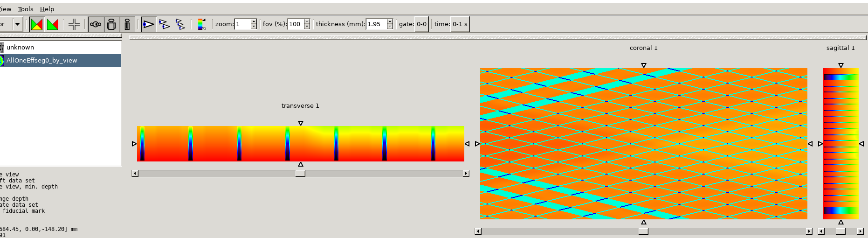Click the transverse slice slider thumb

pyautogui.click(x=301, y=174)
